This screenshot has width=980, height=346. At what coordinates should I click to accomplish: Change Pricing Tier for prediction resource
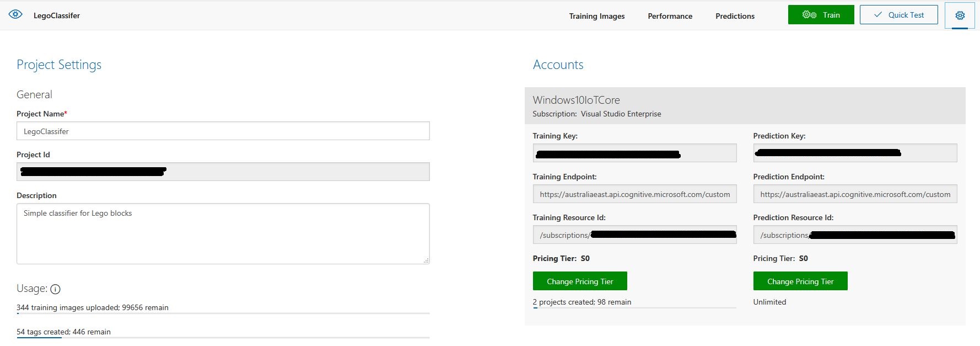(x=800, y=281)
